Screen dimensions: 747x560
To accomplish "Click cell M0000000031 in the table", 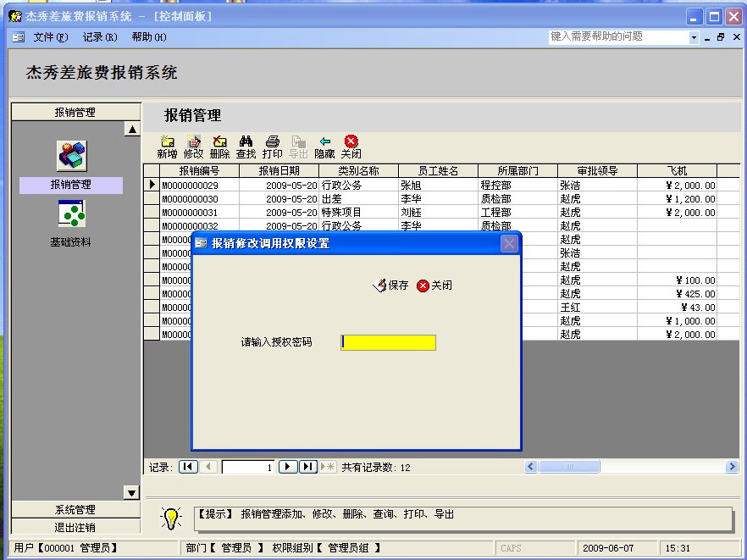I will coord(199,213).
